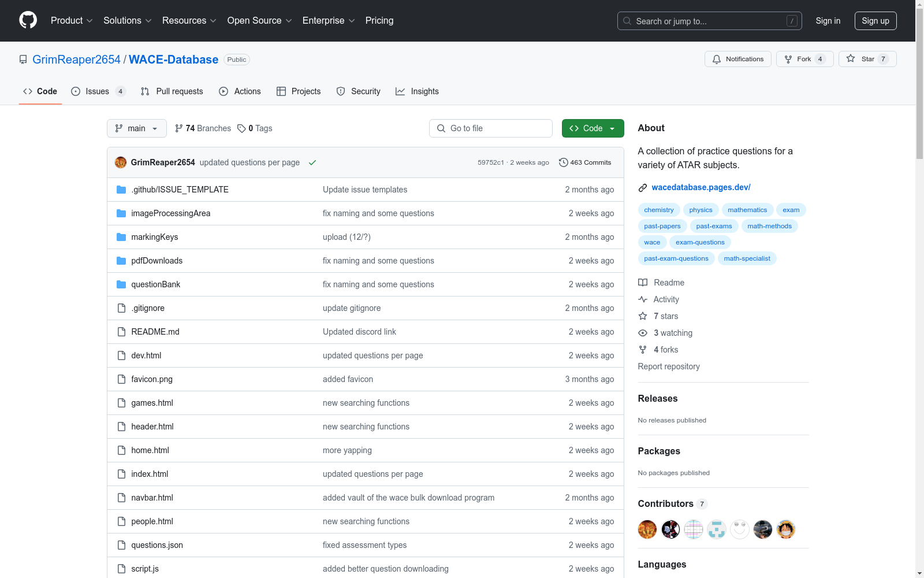Click commit message 'more yapping'
The width and height of the screenshot is (924, 578).
[347, 450]
